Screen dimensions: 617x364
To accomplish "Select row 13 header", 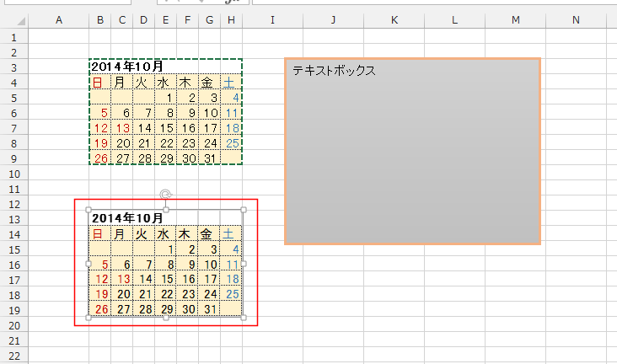I will point(14,219).
